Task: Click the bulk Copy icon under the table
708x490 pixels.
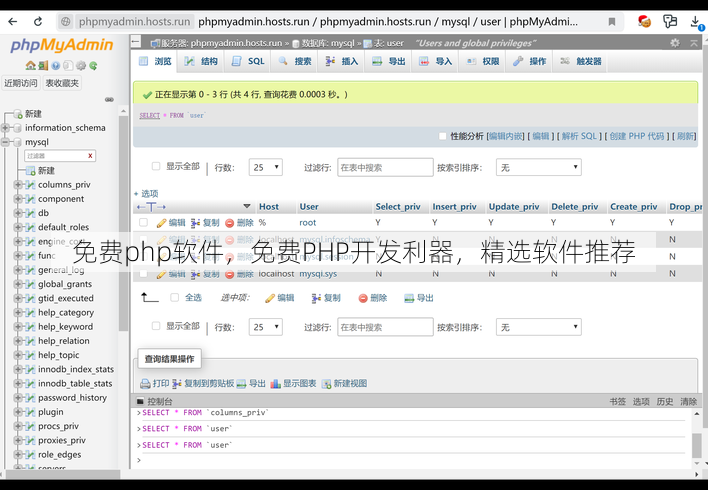Action: click(x=316, y=298)
